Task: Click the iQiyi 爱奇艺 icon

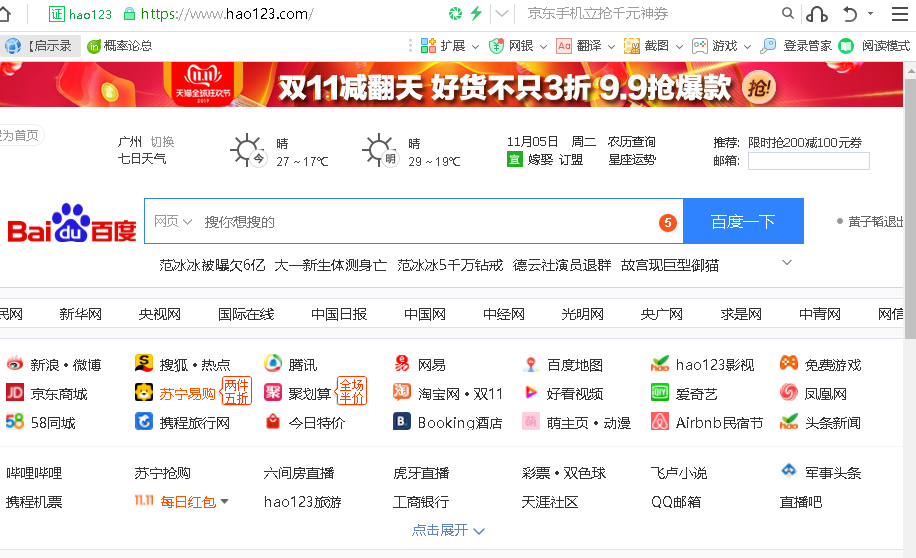Action: pos(660,392)
